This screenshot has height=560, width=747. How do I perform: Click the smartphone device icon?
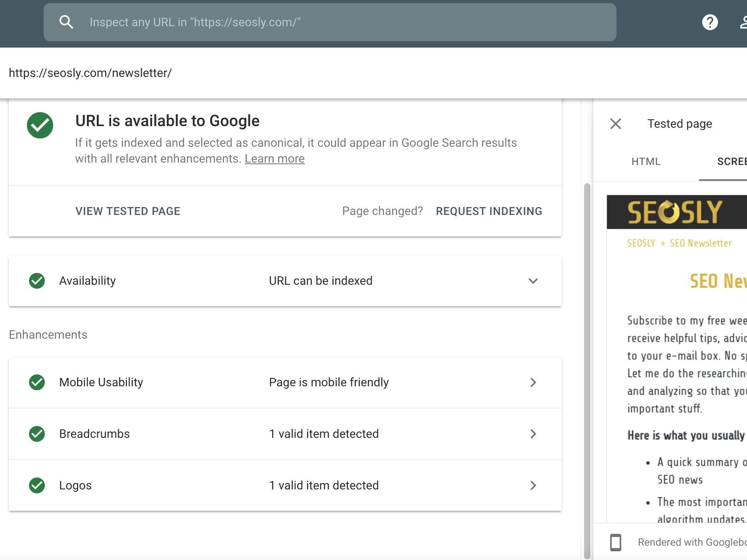tap(616, 543)
